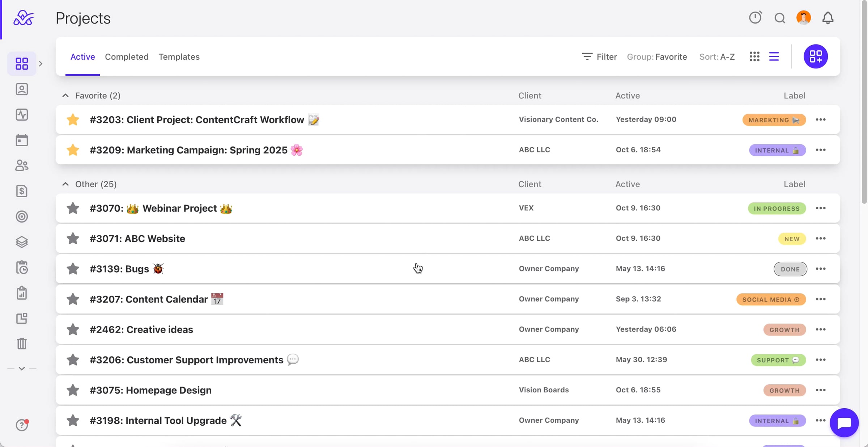Screen dimensions: 868x447
Task: Open more options for #3203 ContentCraft Workflow
Action: [821, 119]
